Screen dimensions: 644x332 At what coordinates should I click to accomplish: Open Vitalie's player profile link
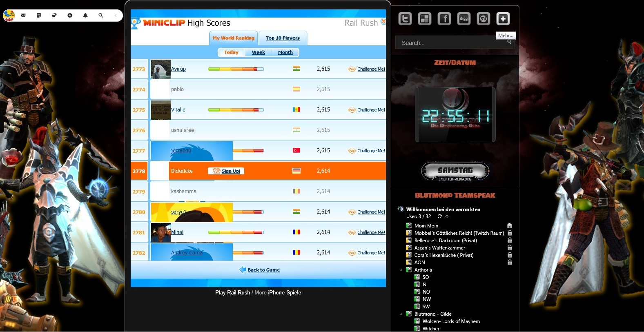pyautogui.click(x=178, y=109)
